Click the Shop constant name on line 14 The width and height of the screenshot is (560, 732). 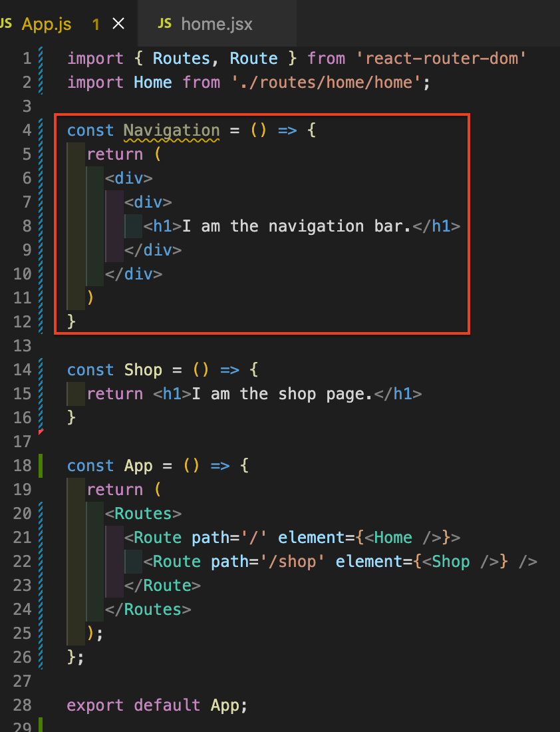(143, 370)
